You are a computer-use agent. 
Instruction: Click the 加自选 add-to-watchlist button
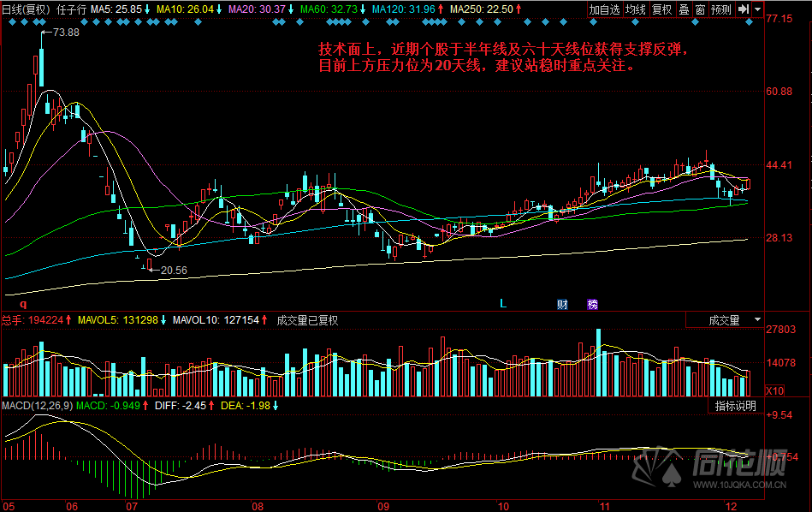[604, 9]
